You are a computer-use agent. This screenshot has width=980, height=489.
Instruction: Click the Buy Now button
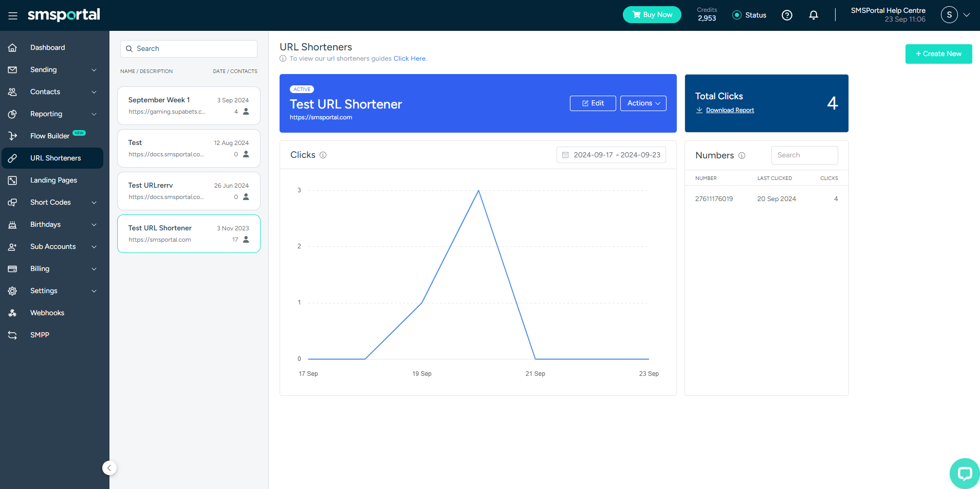click(x=652, y=15)
